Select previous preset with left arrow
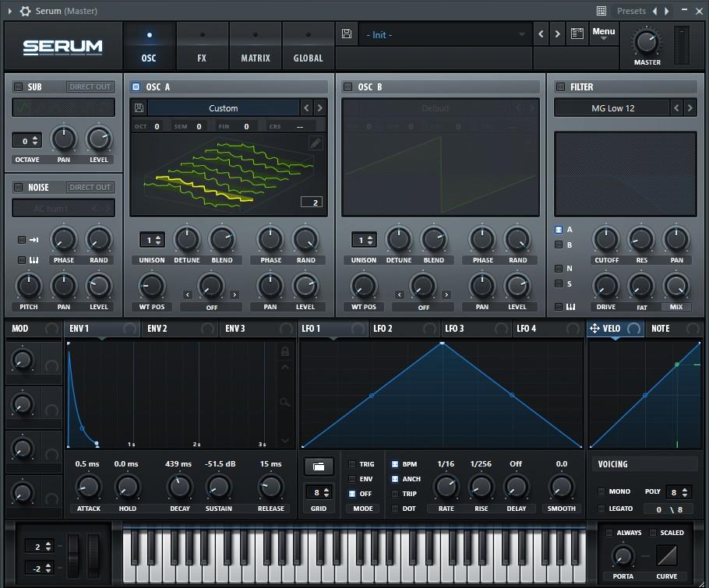The image size is (709, 588). click(x=541, y=34)
